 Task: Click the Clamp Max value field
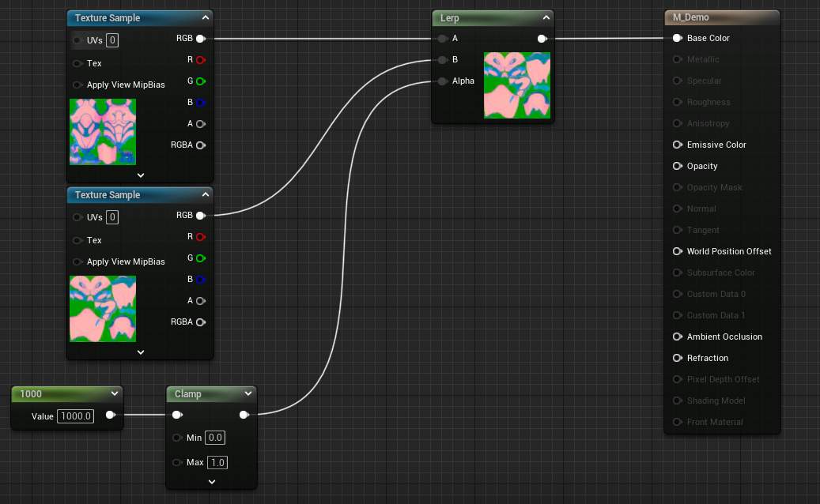(x=217, y=461)
